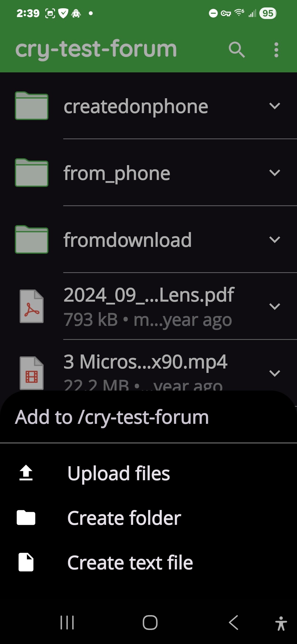Choose Create text file option
The width and height of the screenshot is (297, 644).
pos(130,563)
